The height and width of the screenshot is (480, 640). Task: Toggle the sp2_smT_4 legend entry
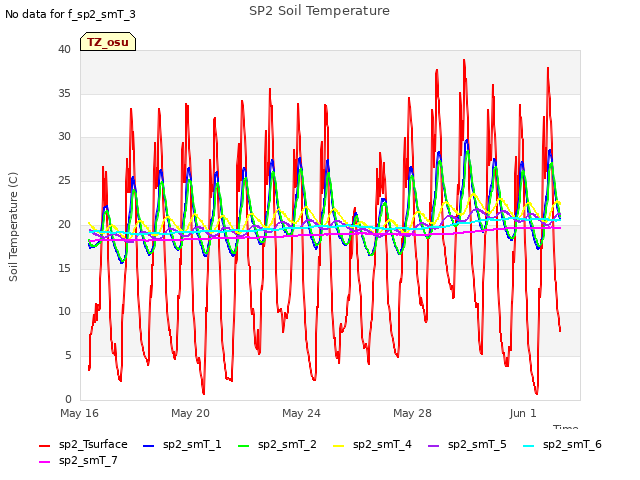click(x=372, y=444)
